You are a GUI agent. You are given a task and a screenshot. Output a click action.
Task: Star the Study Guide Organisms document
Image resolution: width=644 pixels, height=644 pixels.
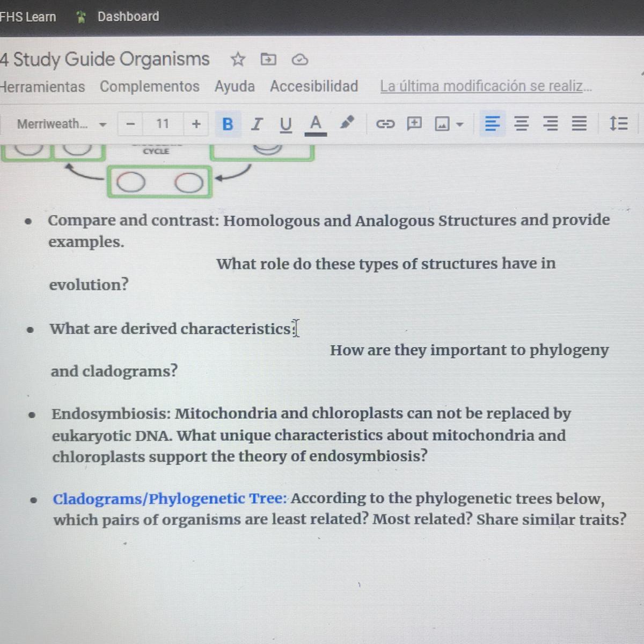[x=238, y=59]
